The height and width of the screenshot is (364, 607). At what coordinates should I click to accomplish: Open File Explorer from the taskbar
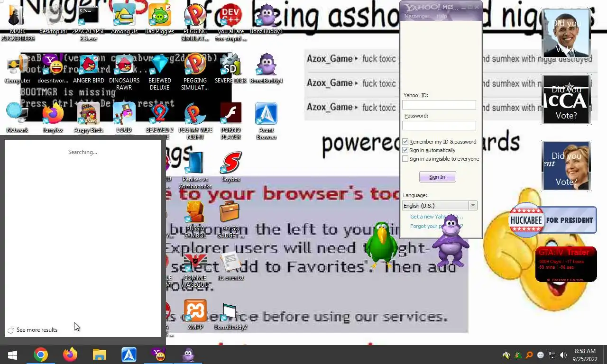coord(100,355)
